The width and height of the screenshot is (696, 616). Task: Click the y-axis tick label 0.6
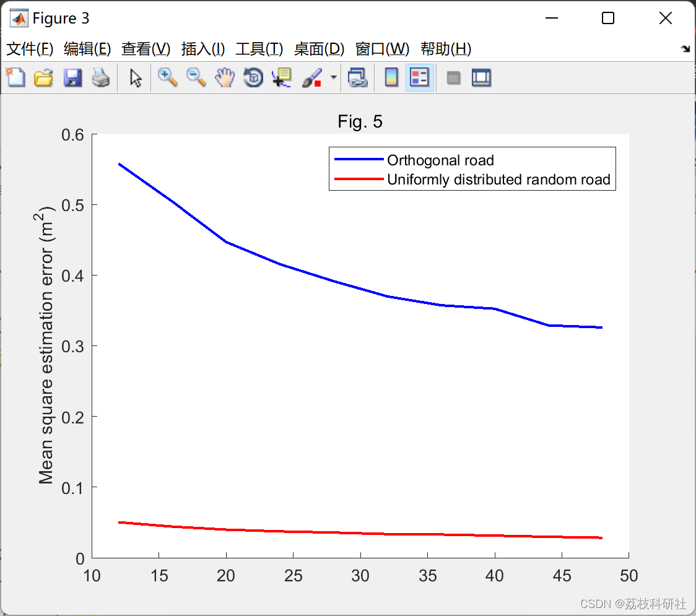(x=72, y=135)
